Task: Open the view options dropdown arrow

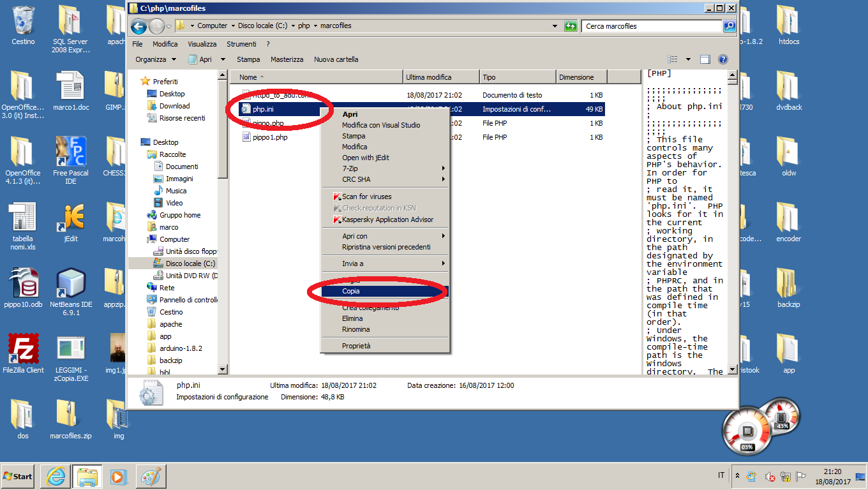Action: pos(688,59)
